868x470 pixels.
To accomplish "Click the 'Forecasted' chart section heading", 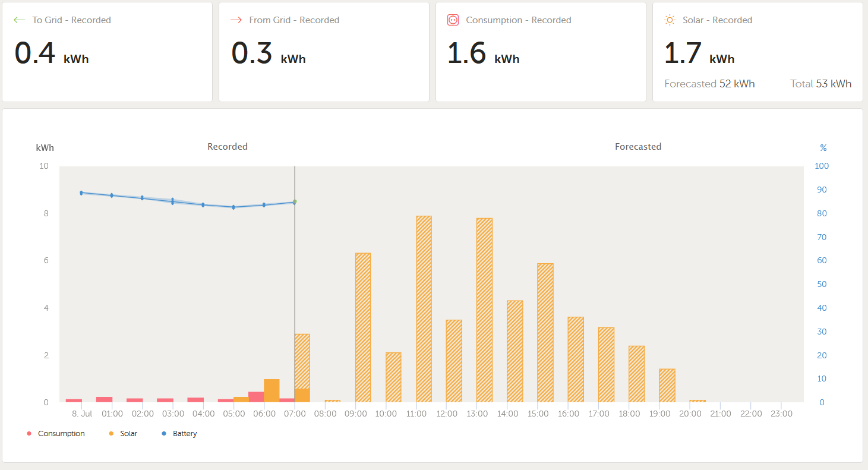I will [638, 147].
